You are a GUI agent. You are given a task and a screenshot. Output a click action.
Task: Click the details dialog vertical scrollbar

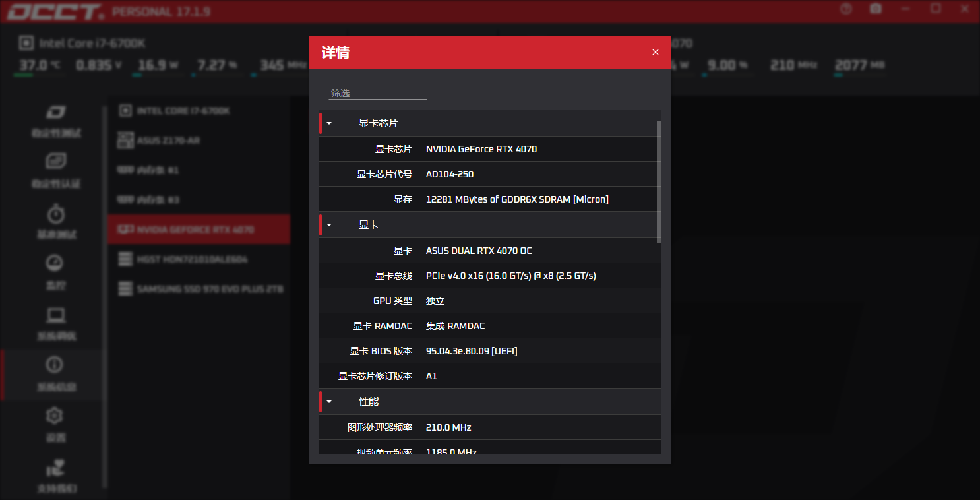[x=659, y=181]
